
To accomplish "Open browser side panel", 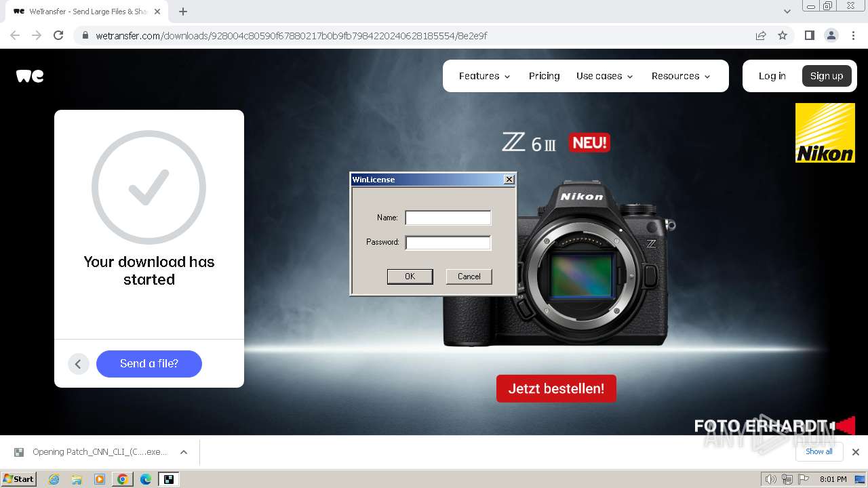I will [809, 35].
